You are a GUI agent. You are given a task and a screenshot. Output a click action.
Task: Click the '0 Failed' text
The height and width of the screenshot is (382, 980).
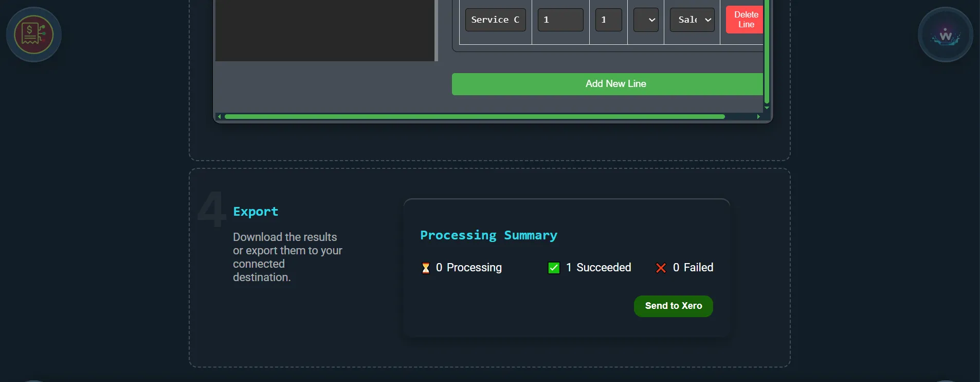[693, 268]
